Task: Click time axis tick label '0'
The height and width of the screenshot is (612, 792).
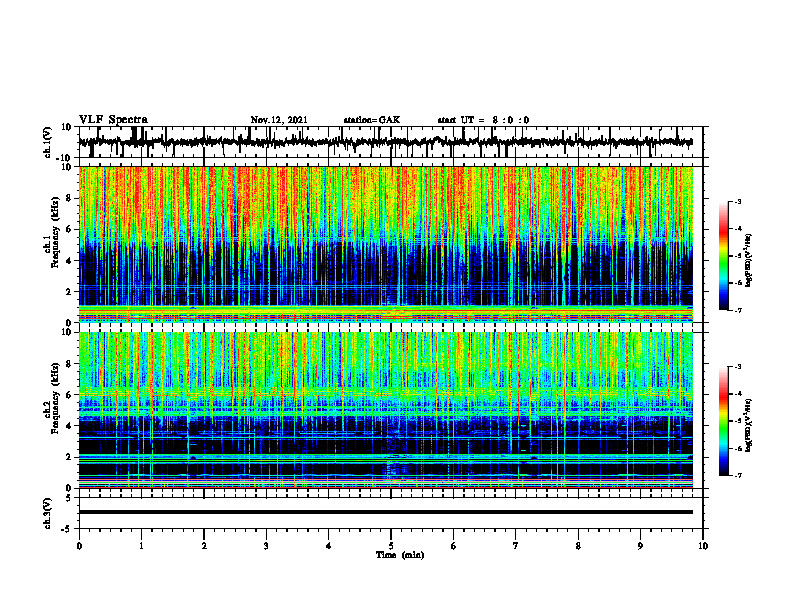Action: click(79, 546)
